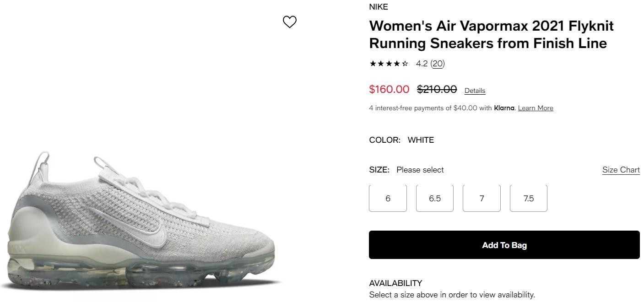Image resolution: width=644 pixels, height=302 pixels.
Task: Click the heart wishlist icon
Action: click(290, 21)
